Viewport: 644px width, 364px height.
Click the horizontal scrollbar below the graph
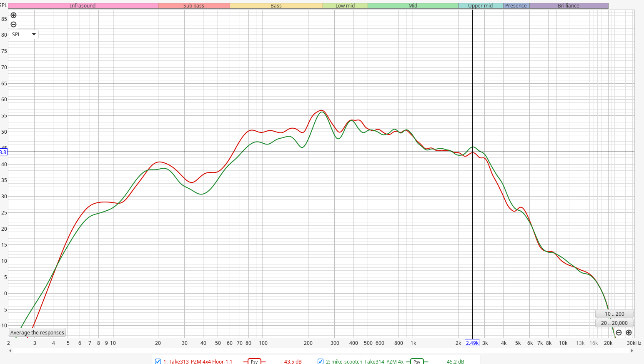pos(321,351)
